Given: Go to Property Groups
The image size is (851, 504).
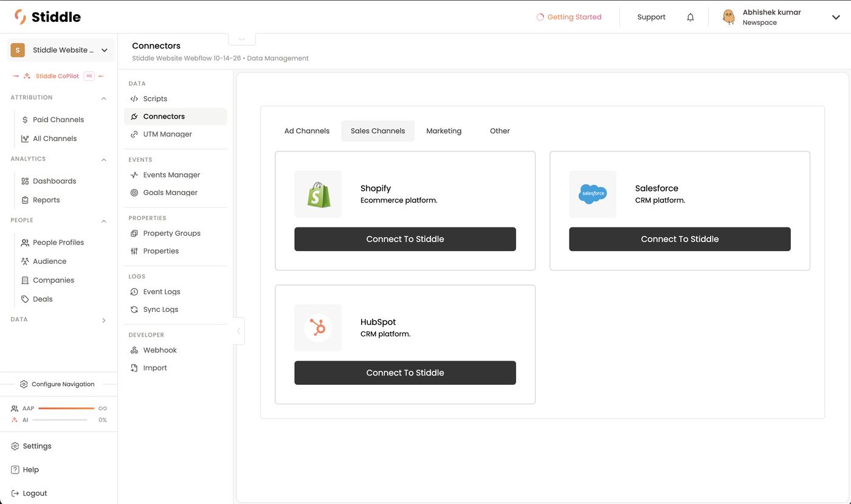Looking at the screenshot, I should pyautogui.click(x=176, y=233).
